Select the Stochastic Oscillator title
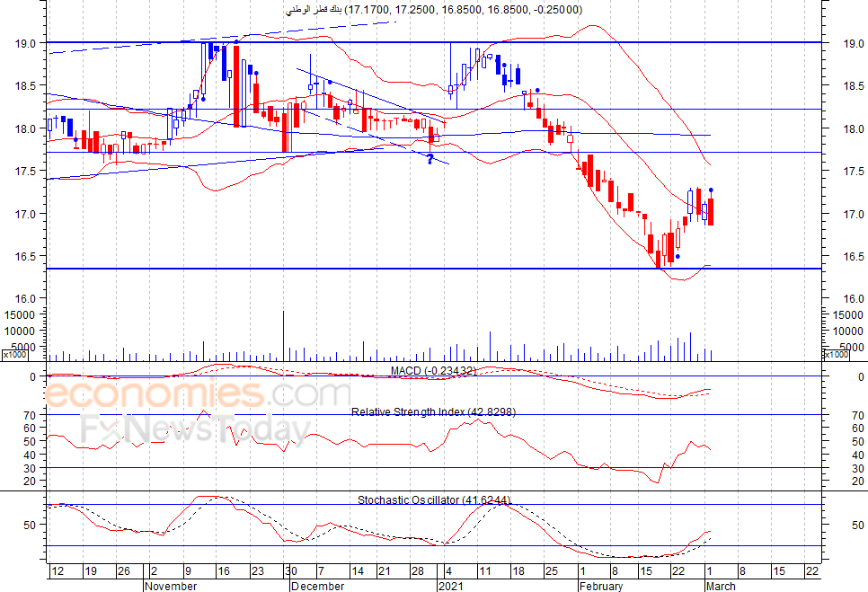The width and height of the screenshot is (868, 592). pyautogui.click(x=434, y=499)
